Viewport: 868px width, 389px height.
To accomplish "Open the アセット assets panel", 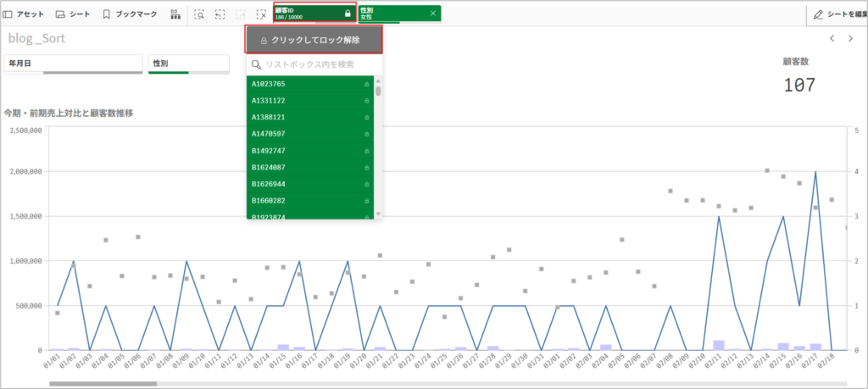I will (24, 14).
